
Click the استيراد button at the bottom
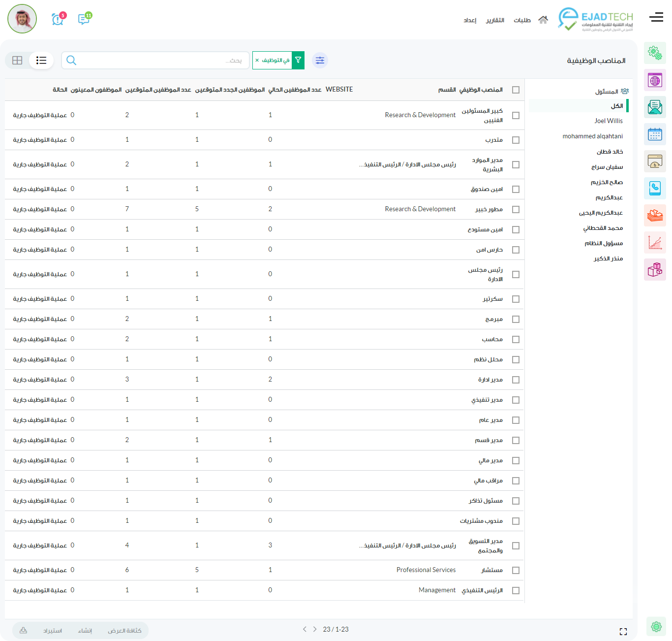(53, 631)
